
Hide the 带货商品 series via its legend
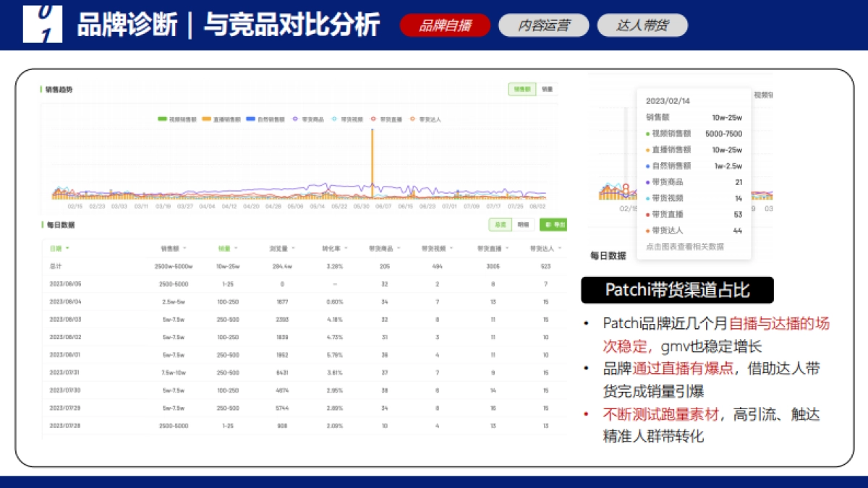tap(309, 120)
